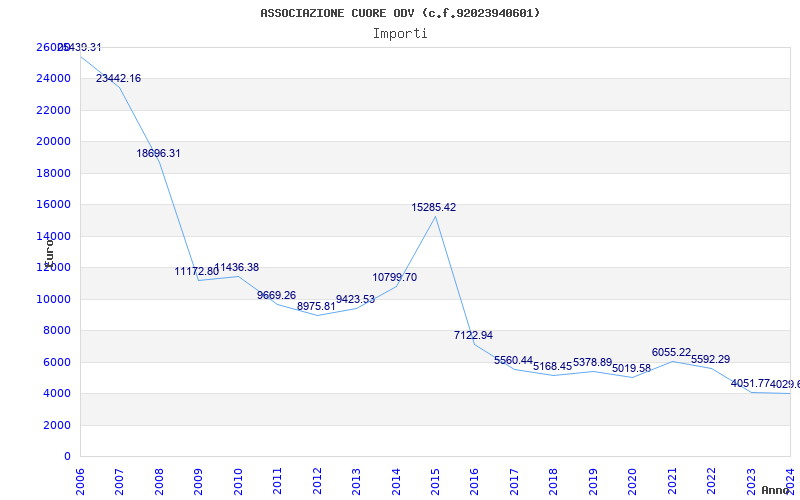Click the 5592.29 value label
Image resolution: width=800 pixels, height=500 pixels.
point(711,360)
